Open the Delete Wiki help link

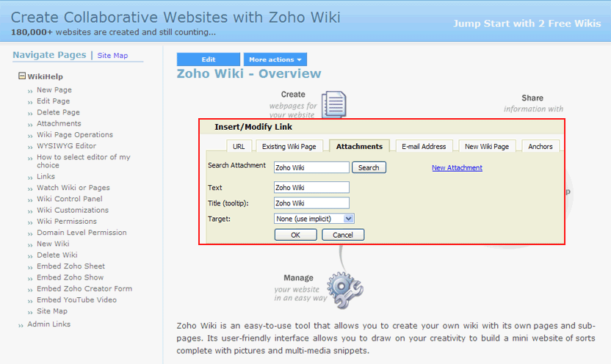click(57, 255)
